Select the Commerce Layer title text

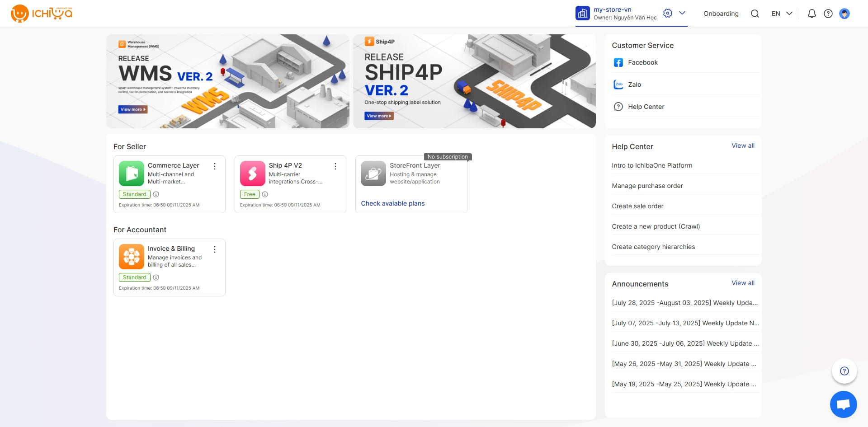(173, 165)
